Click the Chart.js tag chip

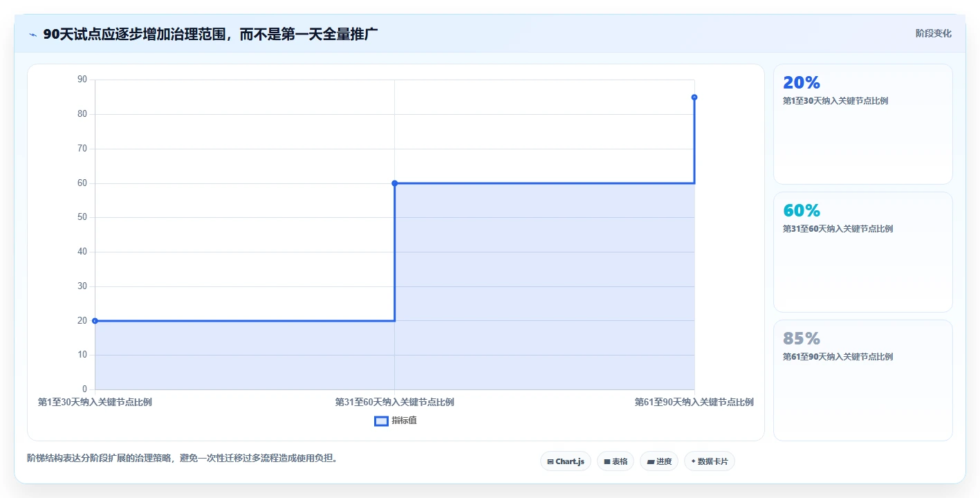pyautogui.click(x=565, y=461)
